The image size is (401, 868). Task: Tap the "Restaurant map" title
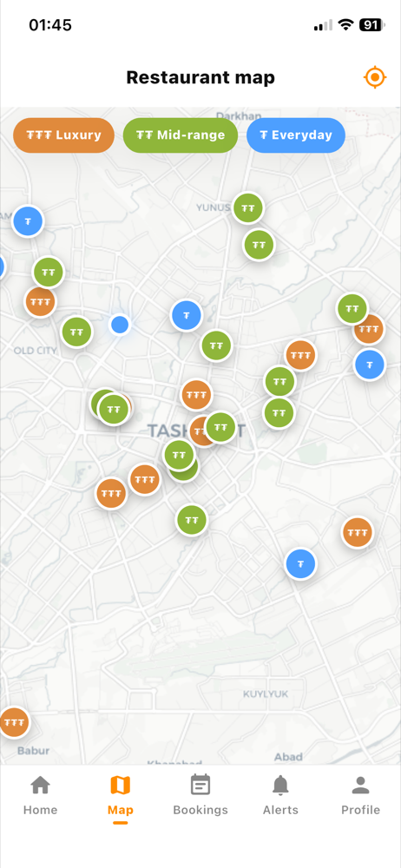200,77
